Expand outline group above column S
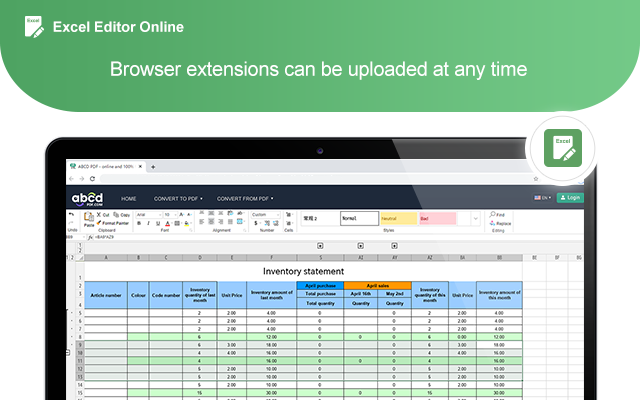The height and width of the screenshot is (400, 640). [320, 246]
